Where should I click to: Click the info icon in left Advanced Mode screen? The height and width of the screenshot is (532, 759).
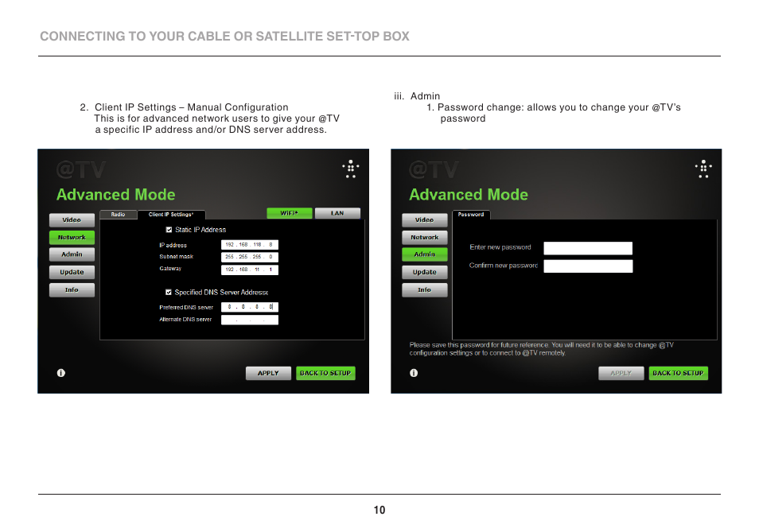click(x=61, y=373)
